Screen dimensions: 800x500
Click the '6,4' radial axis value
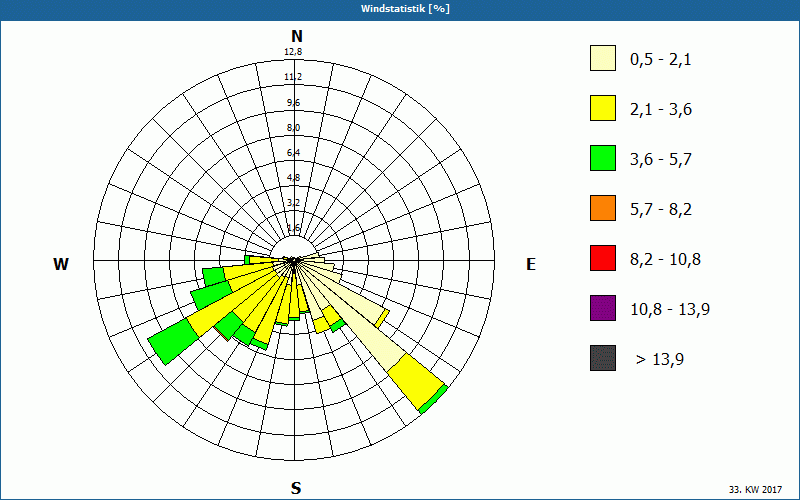tap(293, 153)
